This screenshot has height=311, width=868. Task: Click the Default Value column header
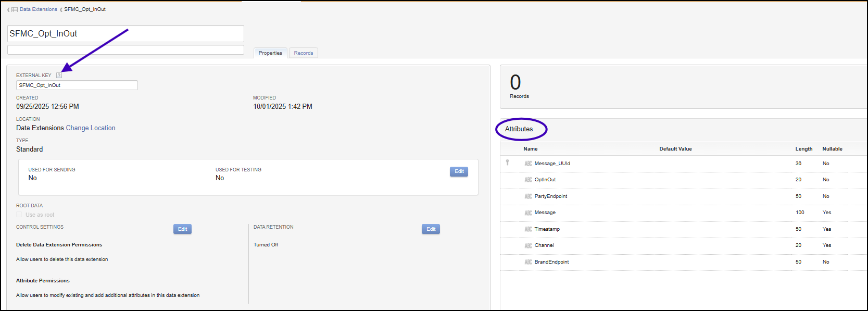(675, 149)
